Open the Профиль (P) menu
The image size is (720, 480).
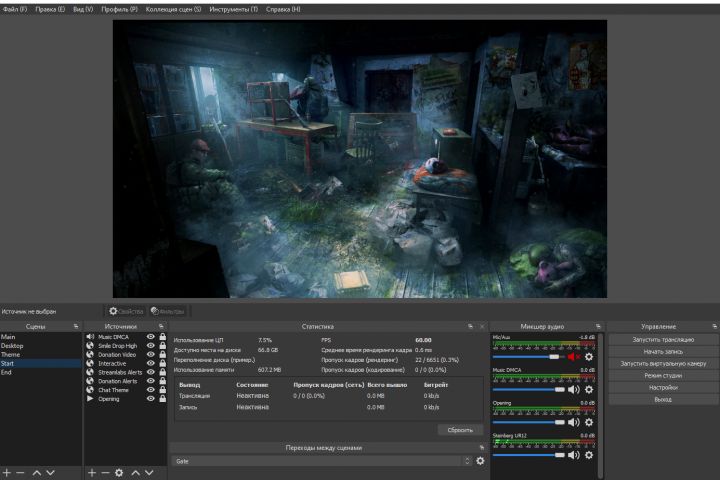click(120, 9)
